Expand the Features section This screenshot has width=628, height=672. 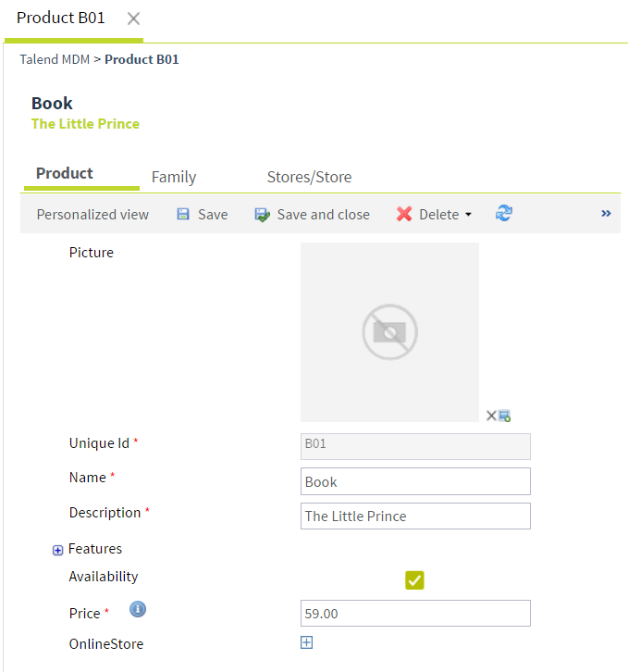click(57, 550)
